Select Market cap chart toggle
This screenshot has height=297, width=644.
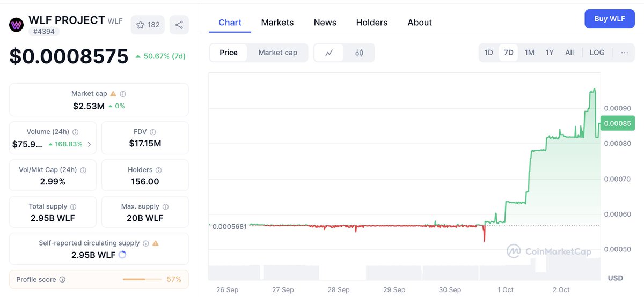(x=277, y=53)
